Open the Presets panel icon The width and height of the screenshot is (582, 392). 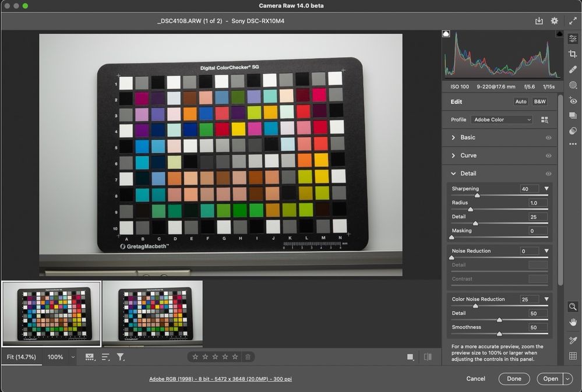pos(573,130)
